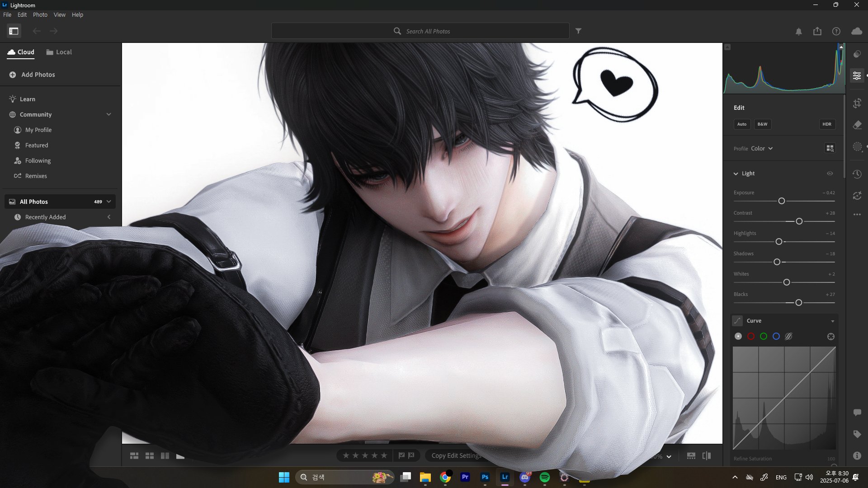The image size is (868, 488).
Task: Switch to detail single-photo view
Action: (x=180, y=456)
